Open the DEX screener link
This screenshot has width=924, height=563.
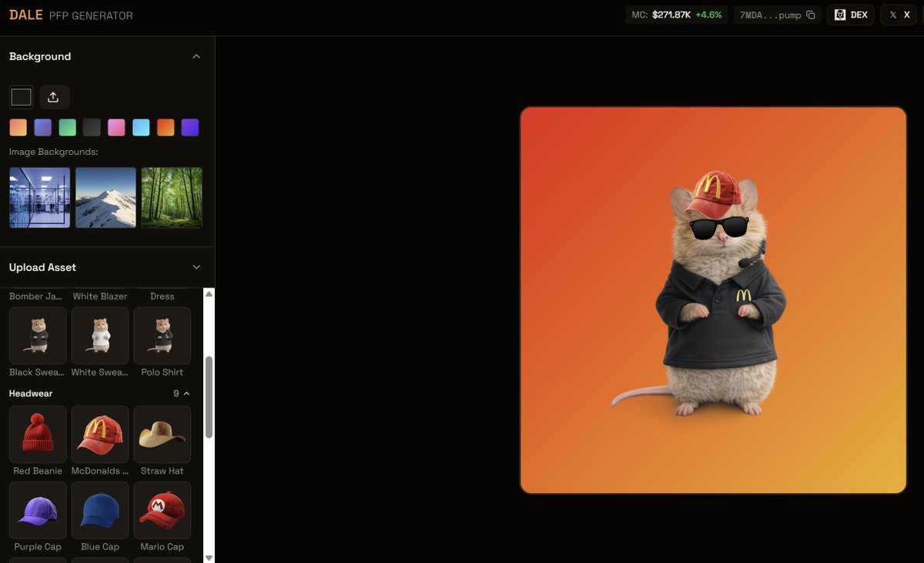[850, 15]
